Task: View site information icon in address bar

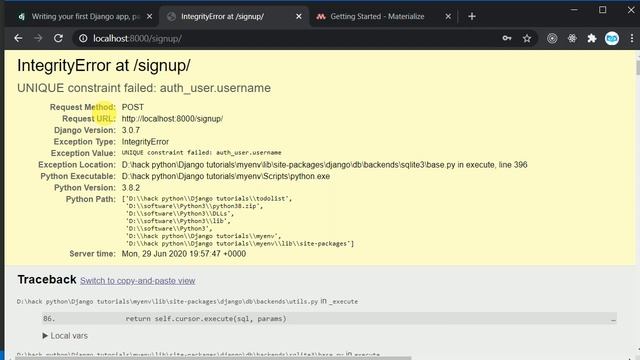Action: pyautogui.click(x=83, y=38)
